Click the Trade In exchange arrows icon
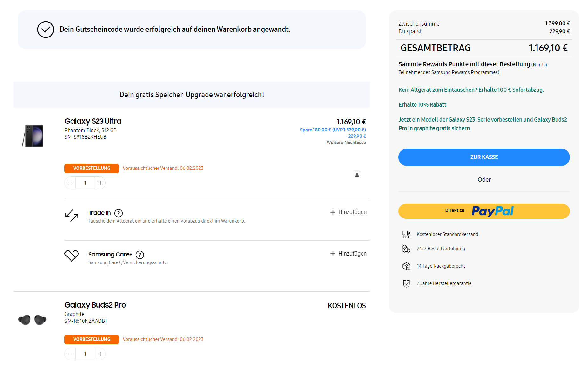The width and height of the screenshot is (588, 372). [72, 216]
